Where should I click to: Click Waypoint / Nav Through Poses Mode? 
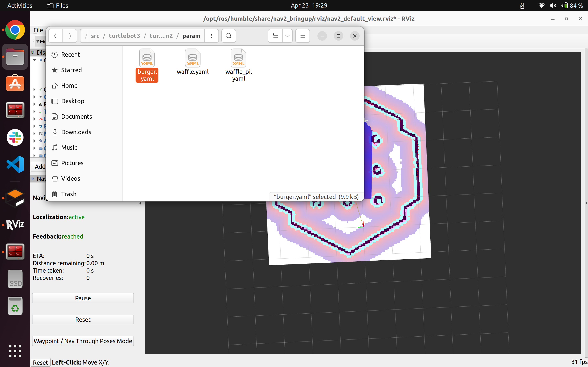pos(83,341)
